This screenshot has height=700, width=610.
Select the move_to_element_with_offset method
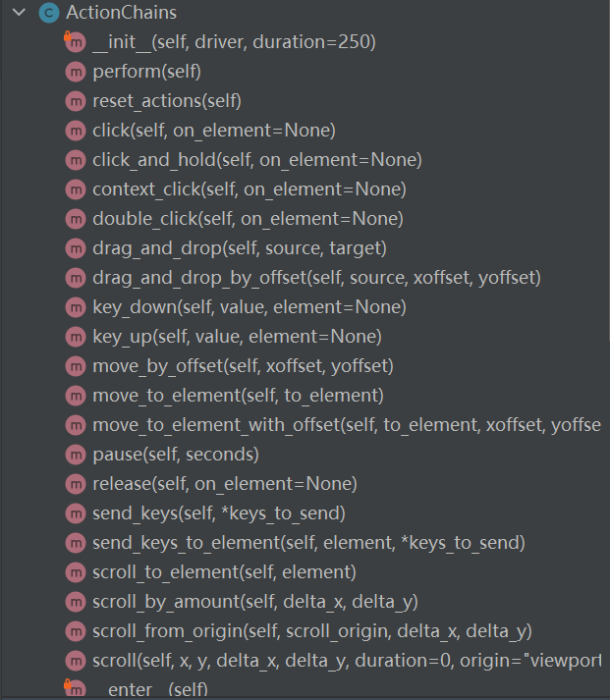(x=346, y=425)
